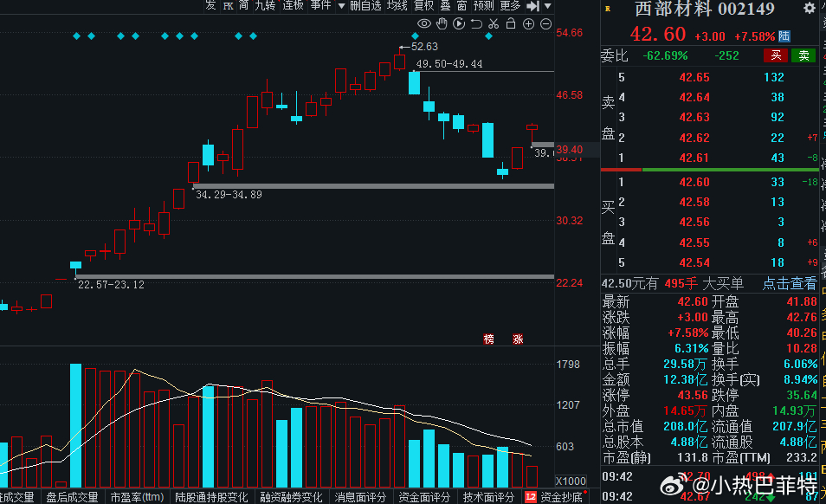Select the 52.63 high price label
The image size is (826, 504).
(424, 47)
